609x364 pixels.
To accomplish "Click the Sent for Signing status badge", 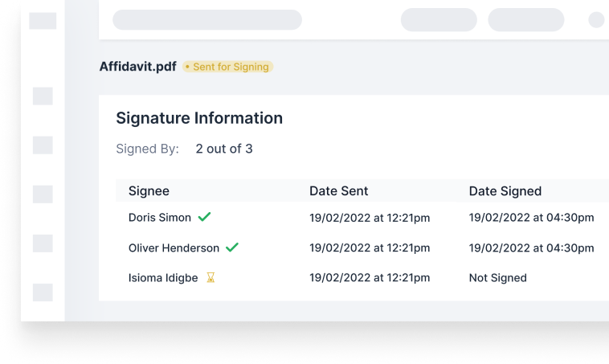I will click(228, 67).
